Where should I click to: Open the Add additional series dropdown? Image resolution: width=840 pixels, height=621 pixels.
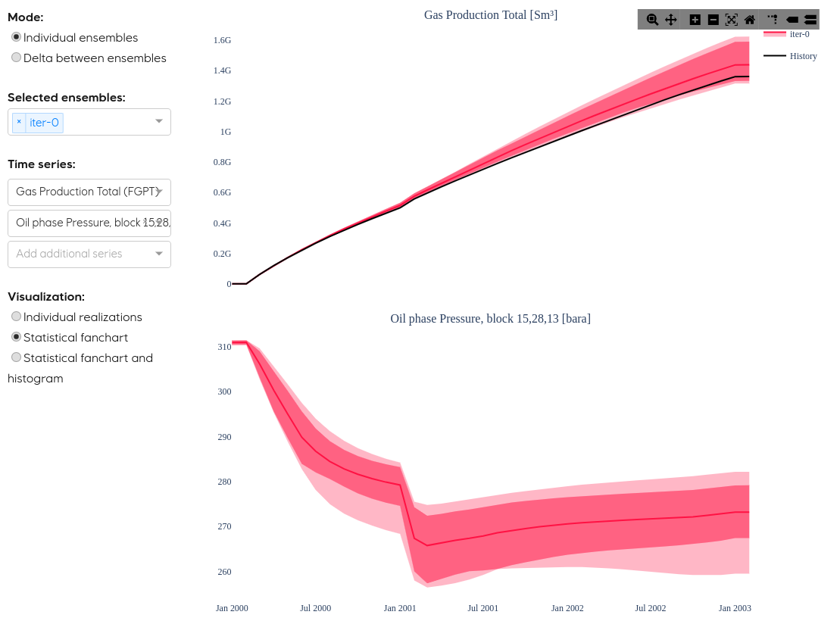coord(159,254)
